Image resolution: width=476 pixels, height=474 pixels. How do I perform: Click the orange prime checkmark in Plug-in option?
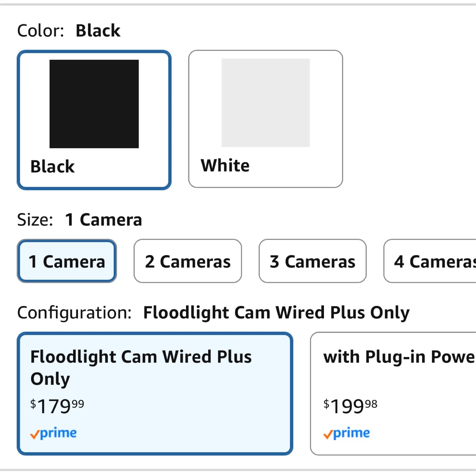(x=328, y=434)
